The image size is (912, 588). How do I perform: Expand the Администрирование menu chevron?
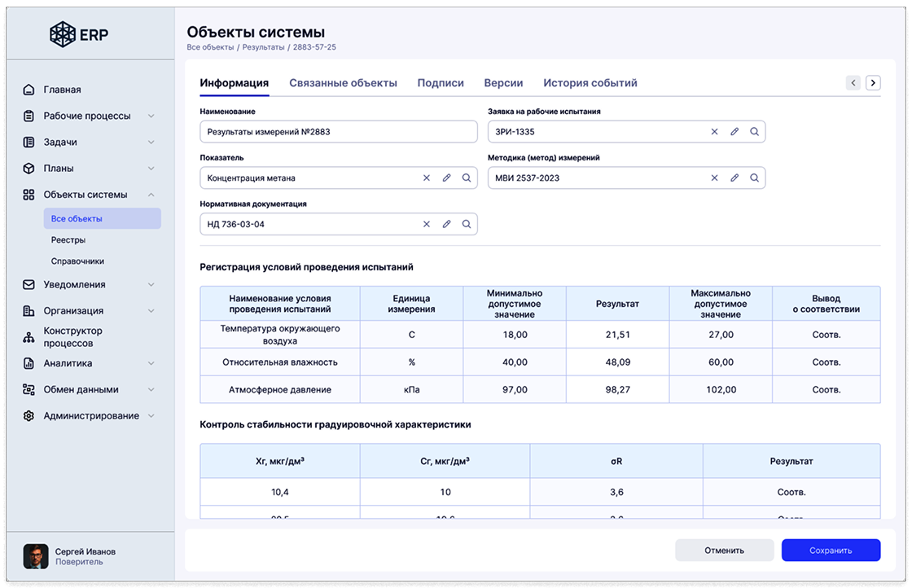click(151, 416)
